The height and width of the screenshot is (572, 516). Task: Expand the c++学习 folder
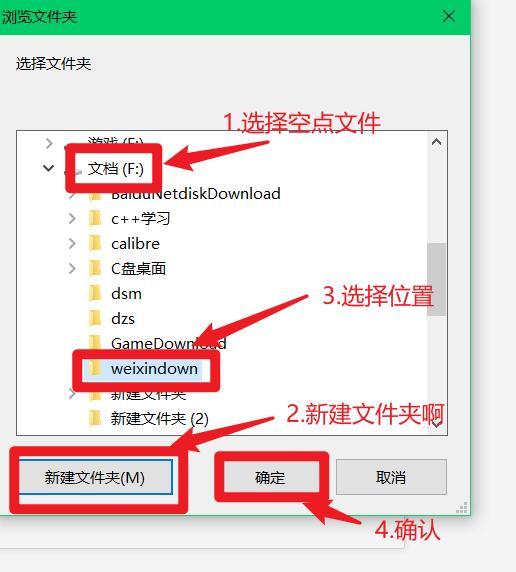tap(72, 219)
